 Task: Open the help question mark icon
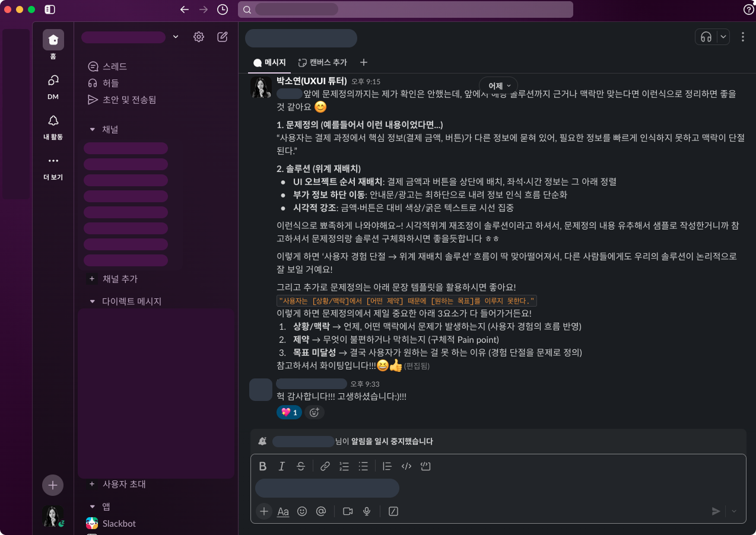pyautogui.click(x=749, y=9)
